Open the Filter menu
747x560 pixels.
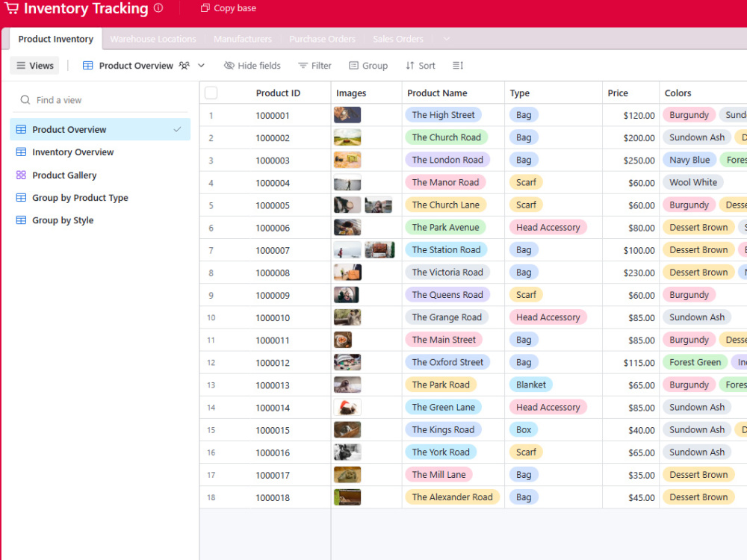(x=314, y=66)
